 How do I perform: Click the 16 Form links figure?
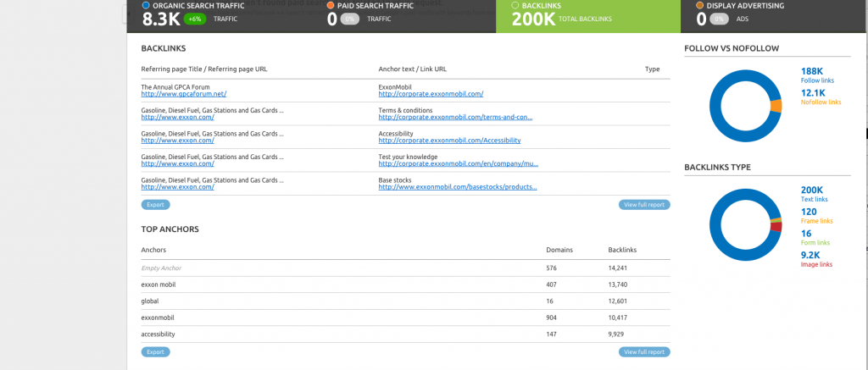[x=805, y=234]
